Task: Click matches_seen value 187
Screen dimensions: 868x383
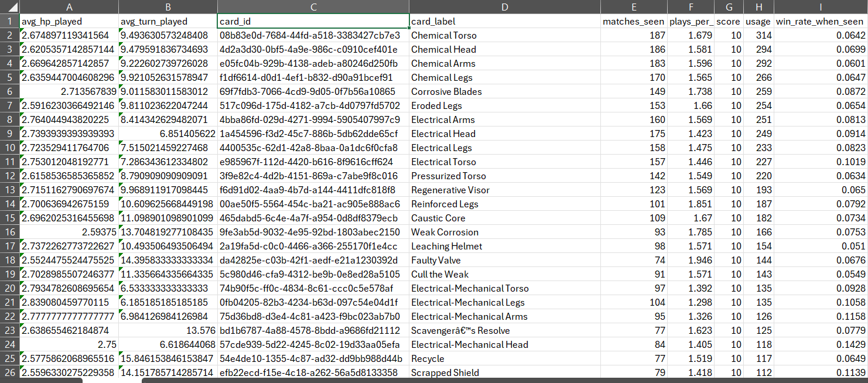Action: 634,35
